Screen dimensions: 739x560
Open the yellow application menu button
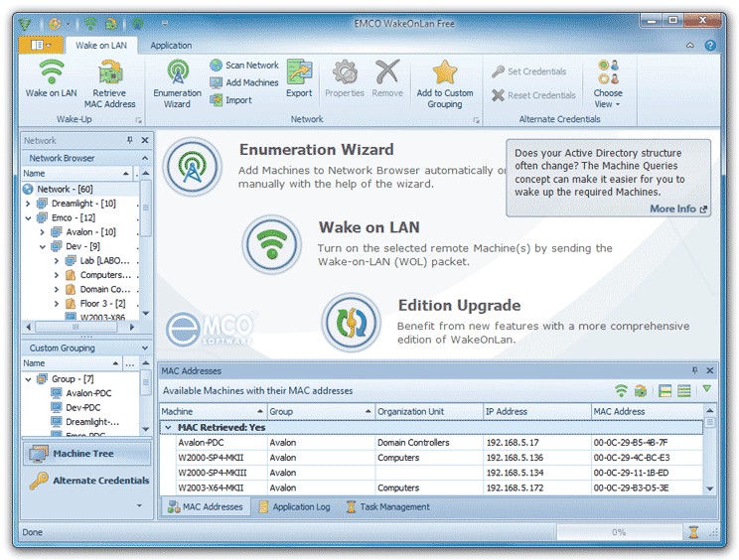coord(41,45)
